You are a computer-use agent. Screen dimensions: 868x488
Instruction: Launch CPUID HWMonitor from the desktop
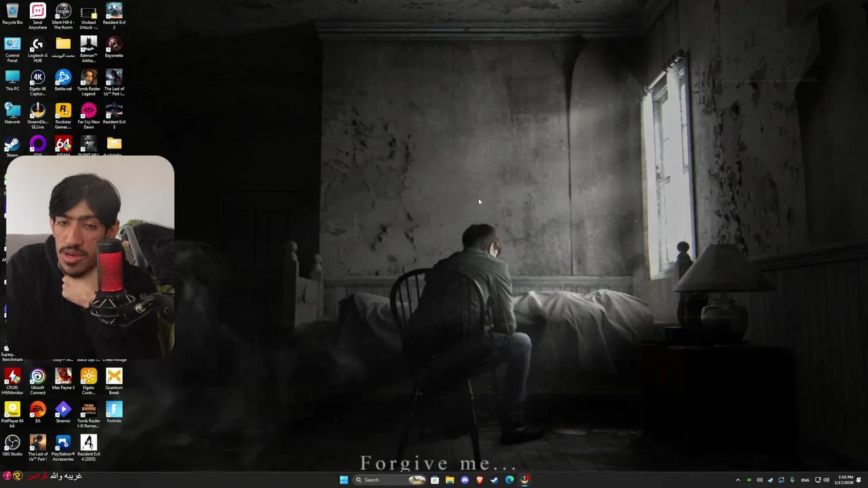12,382
